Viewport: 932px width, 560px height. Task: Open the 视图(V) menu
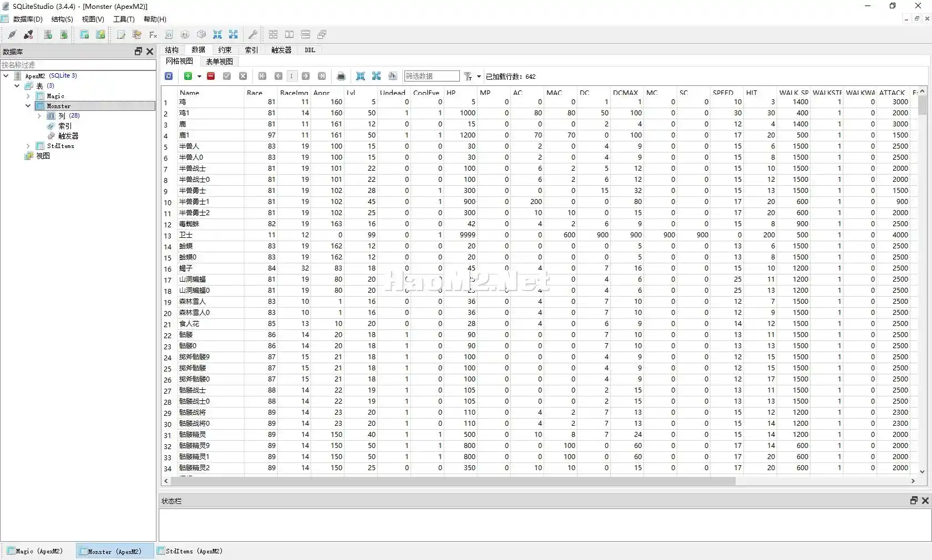tap(93, 19)
